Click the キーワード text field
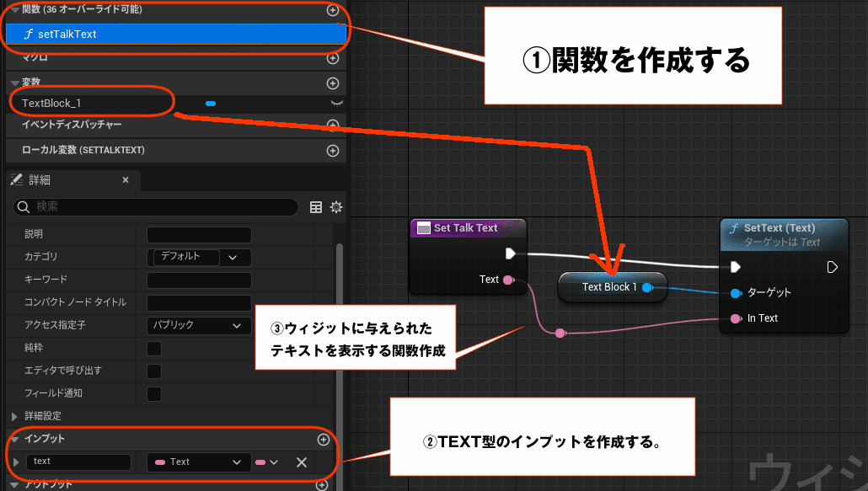 click(199, 280)
